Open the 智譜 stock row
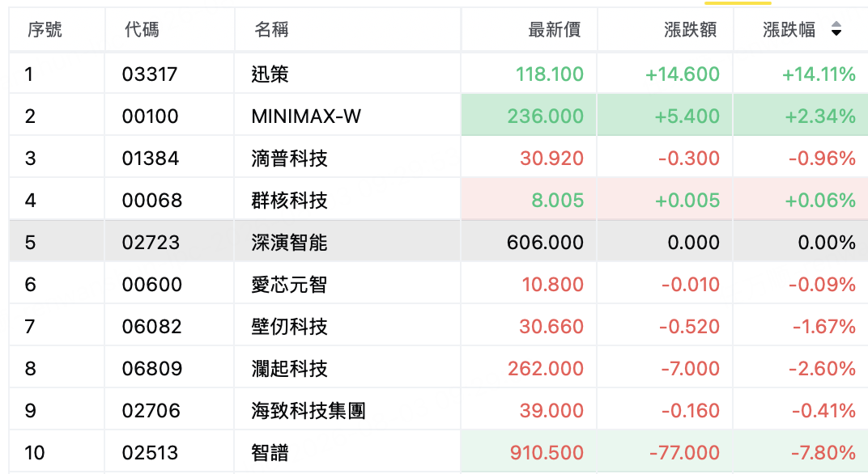The image size is (868, 474). 438,452
